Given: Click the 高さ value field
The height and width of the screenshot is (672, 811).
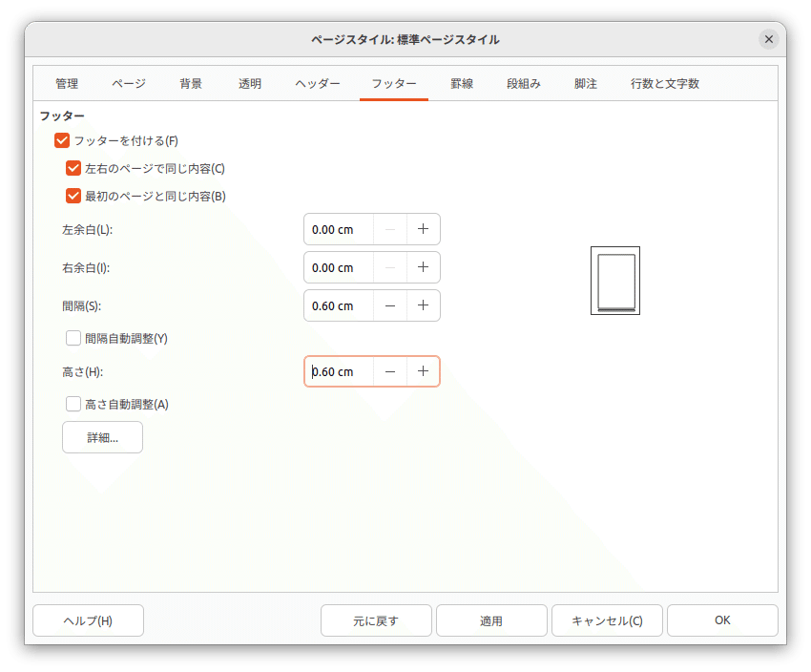Looking at the screenshot, I should (x=339, y=371).
